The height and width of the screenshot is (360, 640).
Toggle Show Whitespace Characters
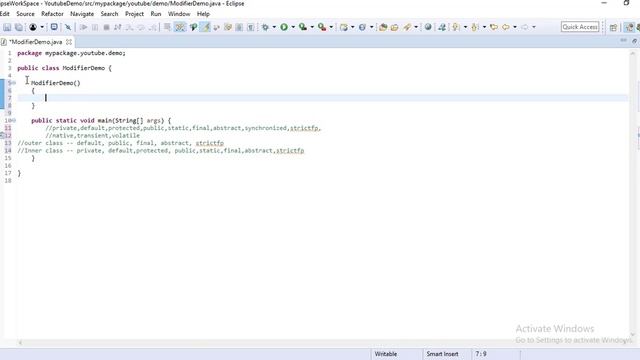(251, 27)
